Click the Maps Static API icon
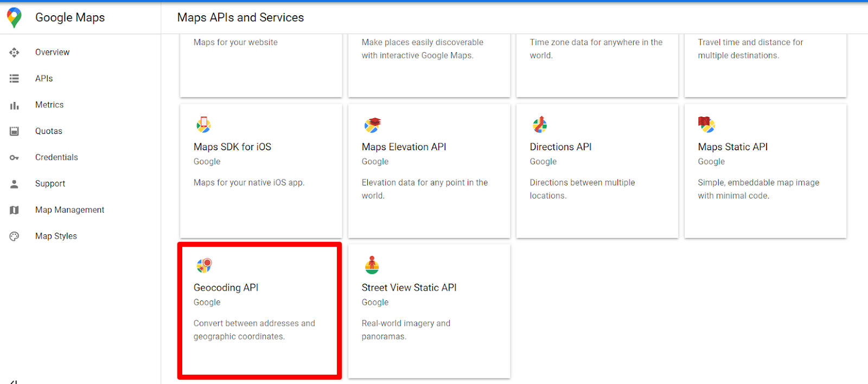Viewport: 868px width, 384px height. (706, 125)
